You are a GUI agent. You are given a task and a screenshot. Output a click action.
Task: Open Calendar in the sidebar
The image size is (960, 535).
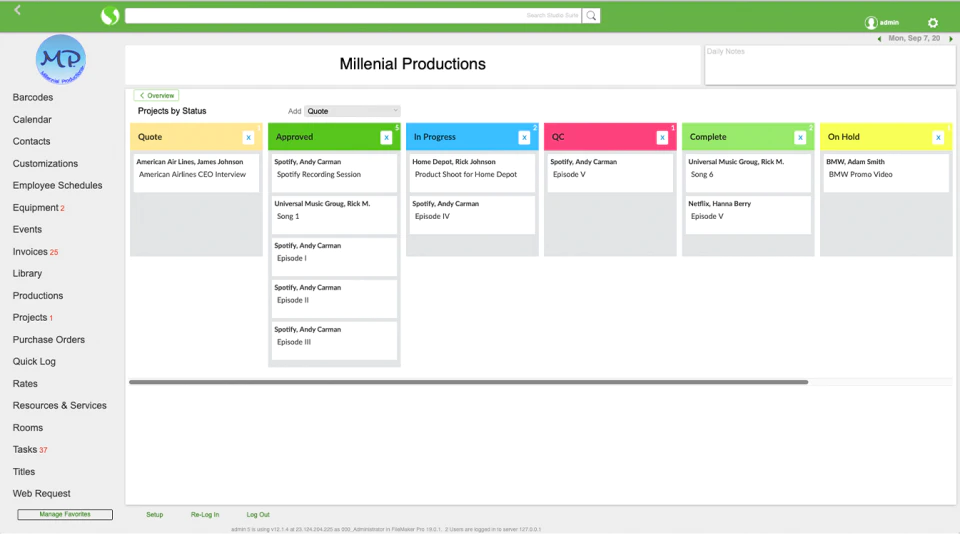32,119
